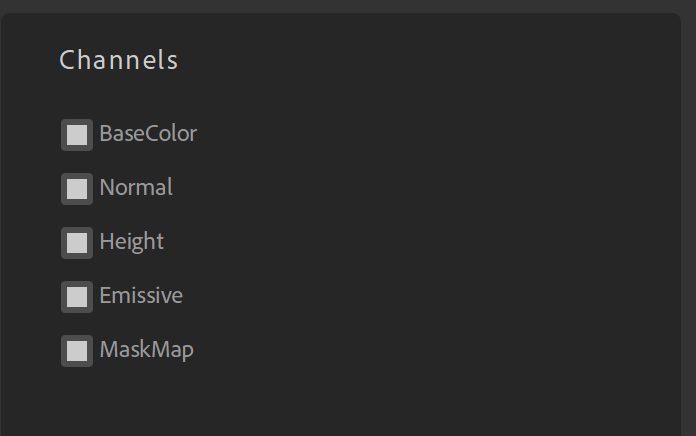Tick the checkbox beside Height
Viewport: 696px width, 436px height.
point(77,242)
